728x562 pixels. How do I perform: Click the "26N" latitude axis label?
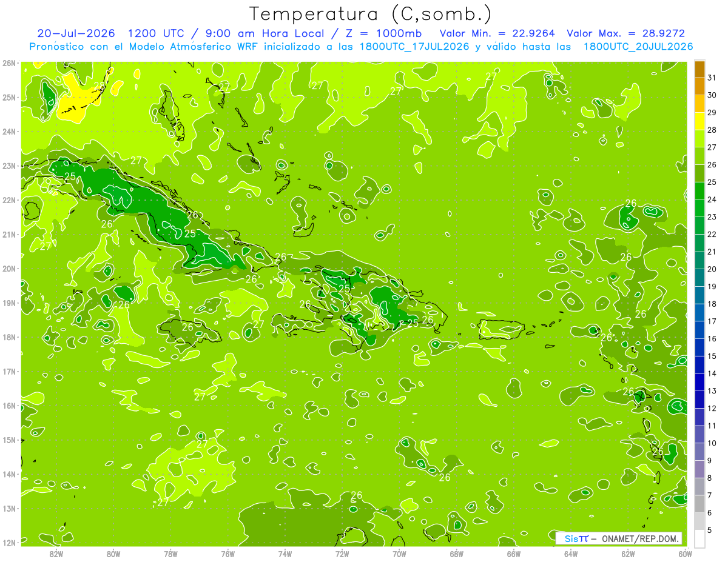[8, 63]
